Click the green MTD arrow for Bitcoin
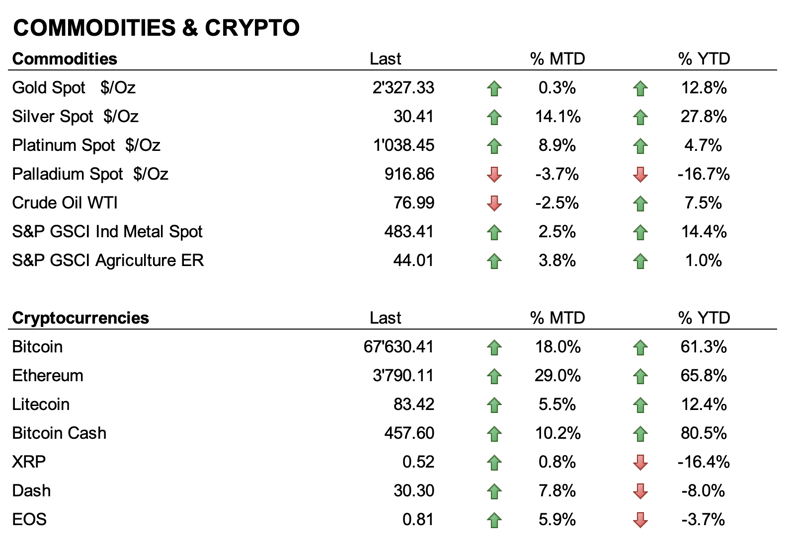795x543 pixels. [493, 348]
